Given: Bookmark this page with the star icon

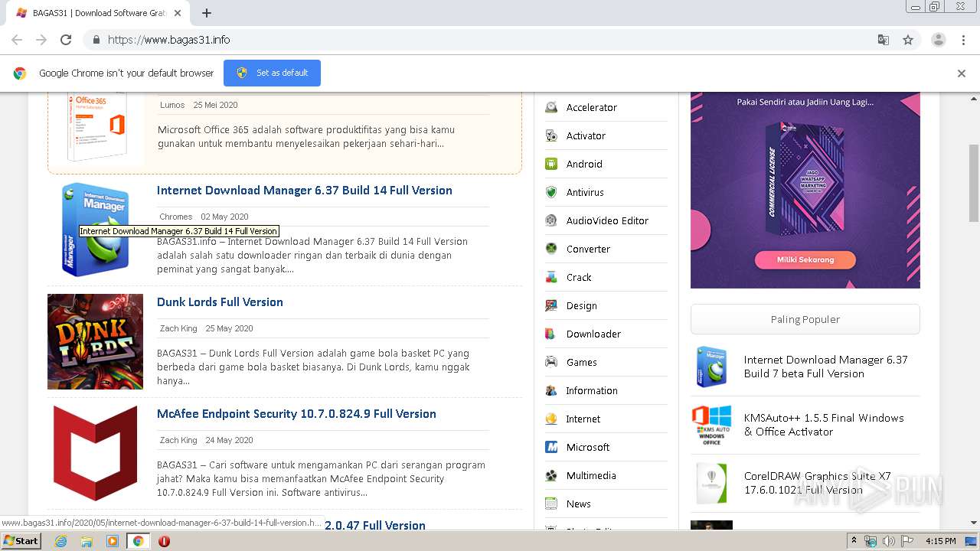Looking at the screenshot, I should [x=908, y=40].
